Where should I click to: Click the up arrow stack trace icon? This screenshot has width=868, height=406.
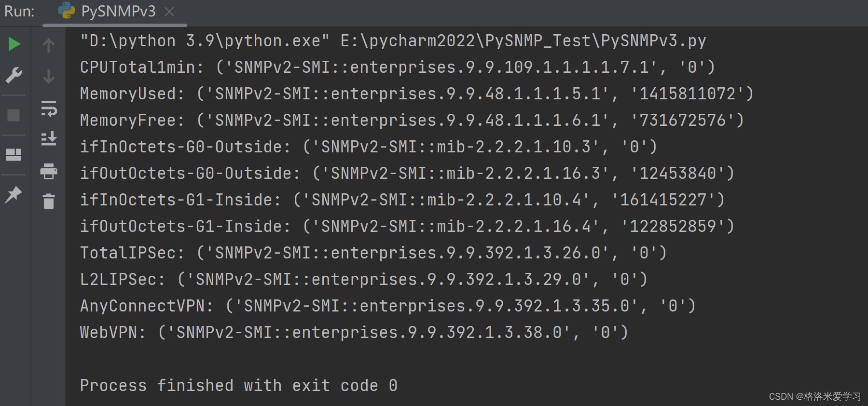[49, 45]
